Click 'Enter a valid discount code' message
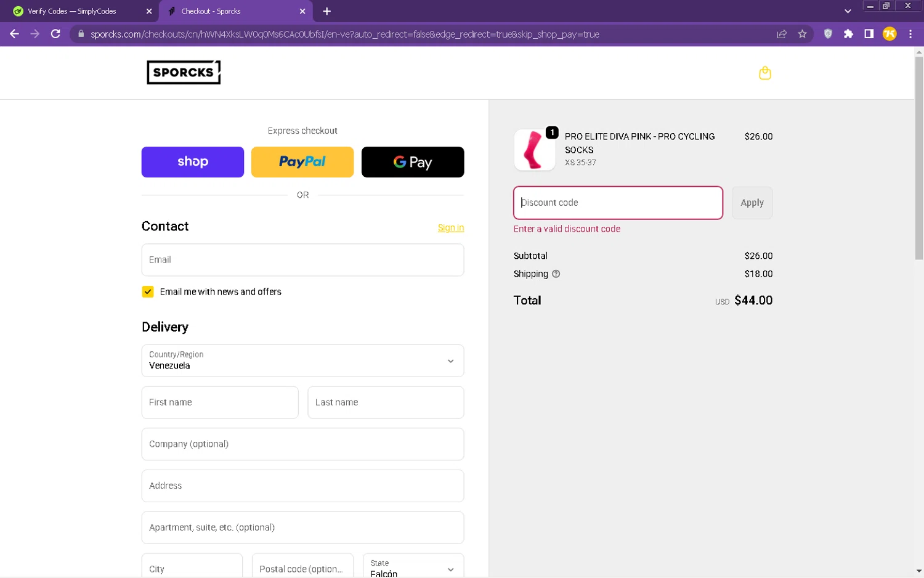924x578 pixels. pyautogui.click(x=567, y=229)
